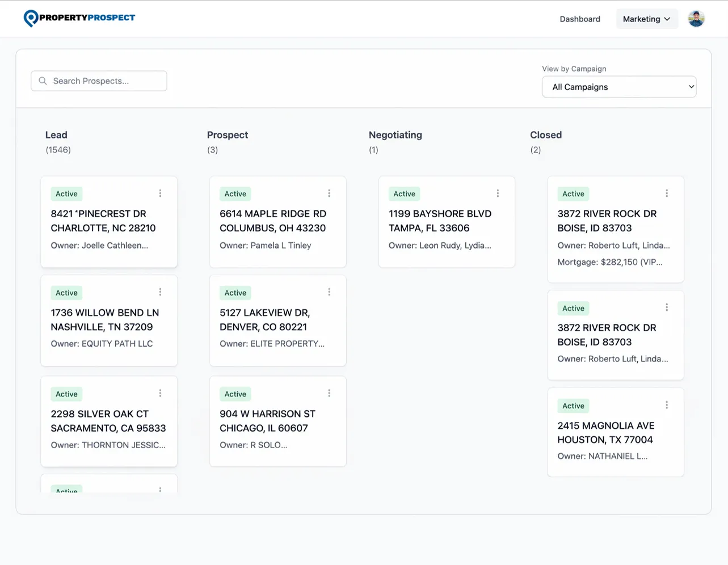The image size is (728, 565).
Task: Open options menu on 6614 Maple Ridge Rd card
Action: (329, 193)
